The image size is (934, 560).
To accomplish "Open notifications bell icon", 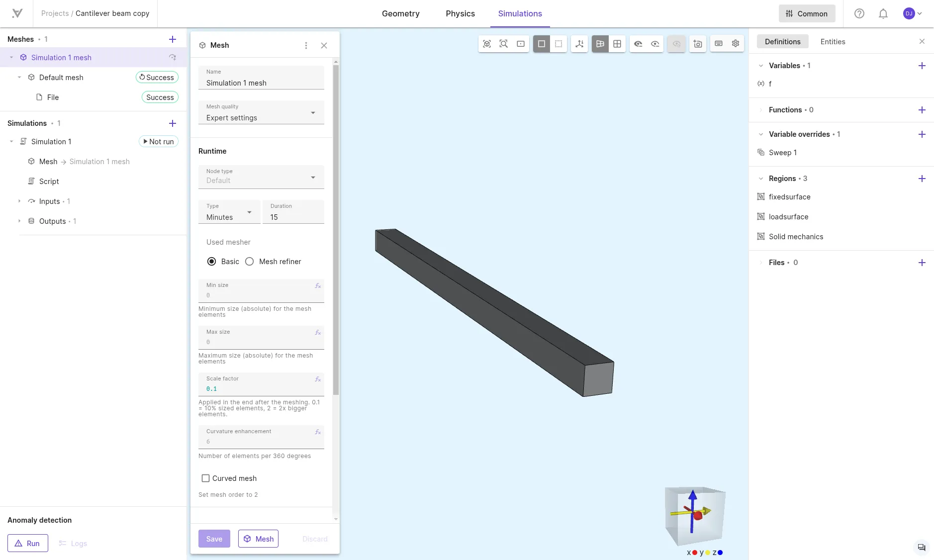I will tap(883, 13).
